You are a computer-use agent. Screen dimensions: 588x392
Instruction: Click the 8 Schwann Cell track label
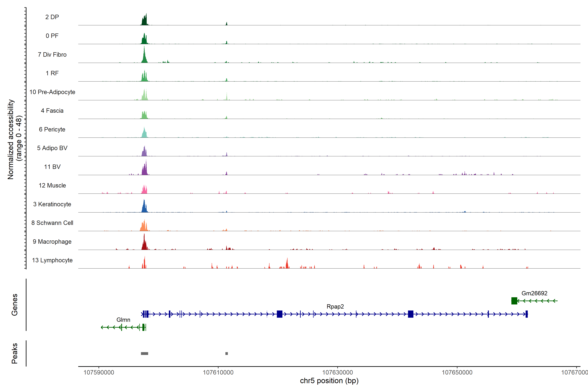[x=52, y=223]
